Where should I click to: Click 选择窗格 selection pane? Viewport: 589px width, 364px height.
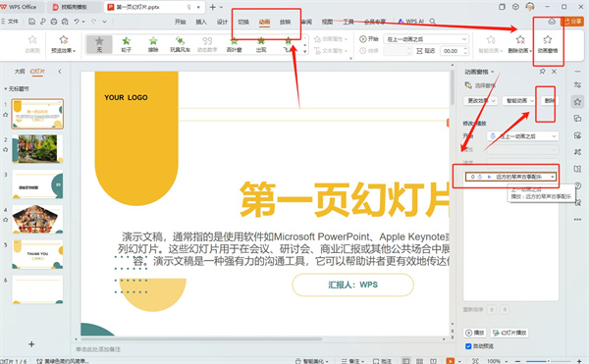coord(480,85)
